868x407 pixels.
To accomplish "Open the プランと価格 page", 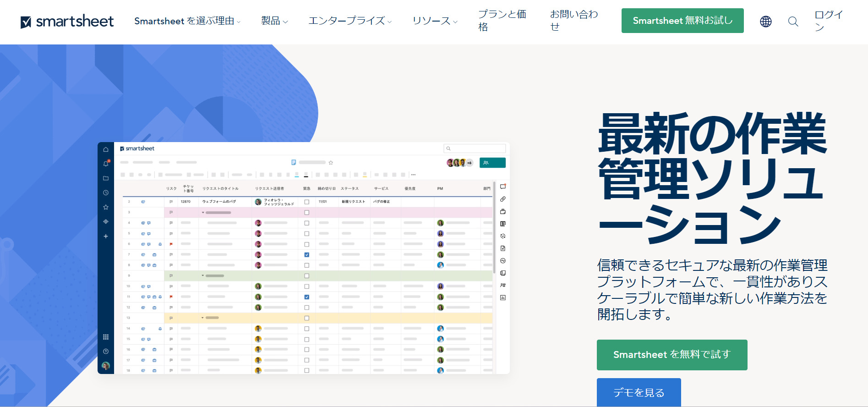I will pyautogui.click(x=502, y=21).
